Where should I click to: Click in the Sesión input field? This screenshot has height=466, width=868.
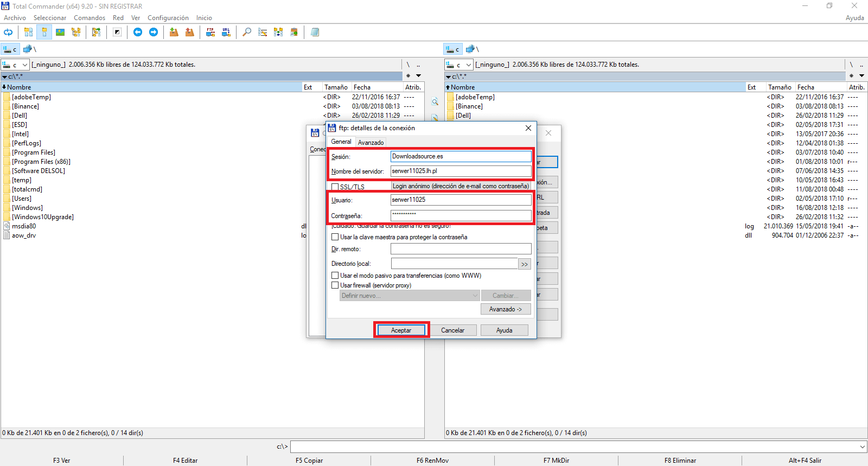click(461, 156)
